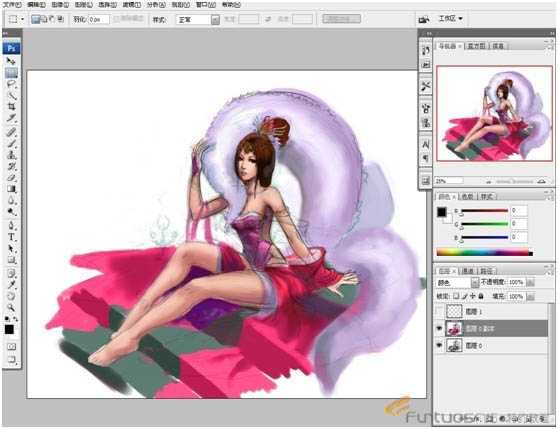The height and width of the screenshot is (429, 558).
Task: Hide the selected 图层 0 副本 layer
Action: (x=439, y=329)
